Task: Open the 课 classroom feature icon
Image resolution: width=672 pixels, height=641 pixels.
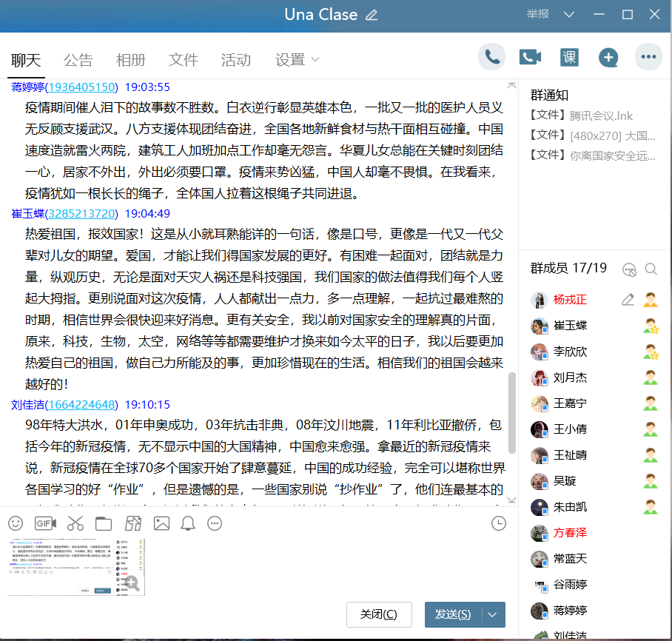Action: 569,58
